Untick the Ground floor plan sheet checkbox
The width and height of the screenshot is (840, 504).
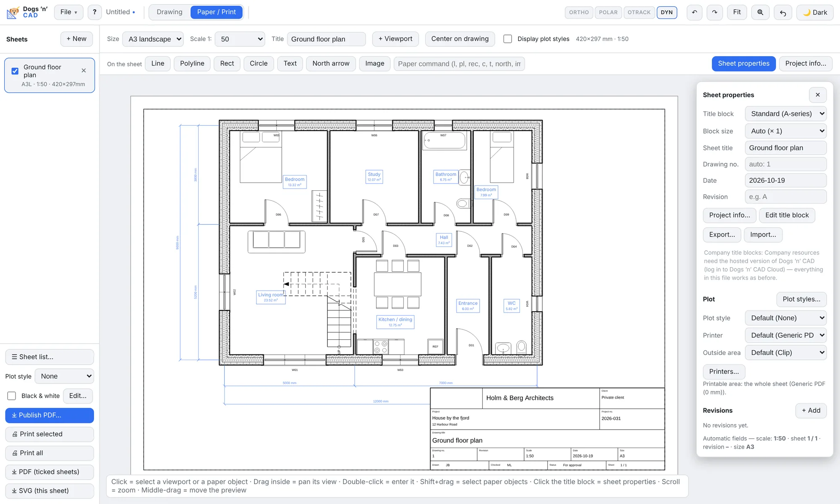[15, 71]
